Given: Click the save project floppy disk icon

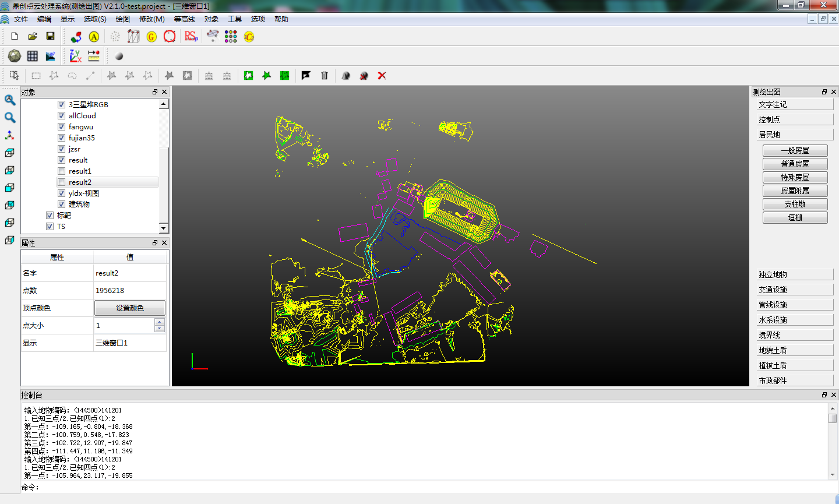Looking at the screenshot, I should tap(51, 36).
